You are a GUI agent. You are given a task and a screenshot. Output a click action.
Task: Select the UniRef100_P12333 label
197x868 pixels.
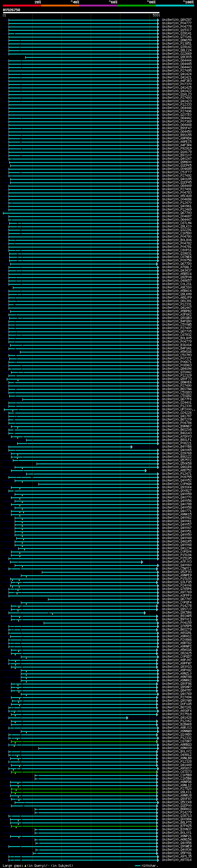click(x=177, y=104)
